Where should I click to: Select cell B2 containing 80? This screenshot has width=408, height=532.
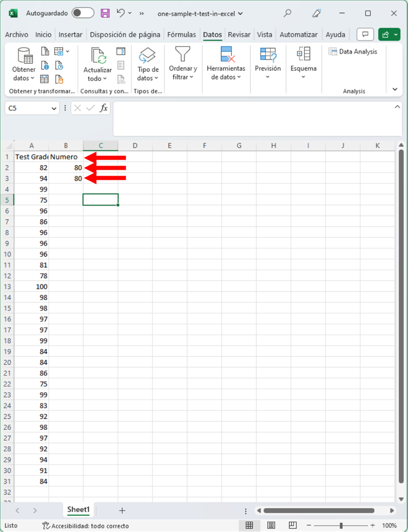[66, 168]
